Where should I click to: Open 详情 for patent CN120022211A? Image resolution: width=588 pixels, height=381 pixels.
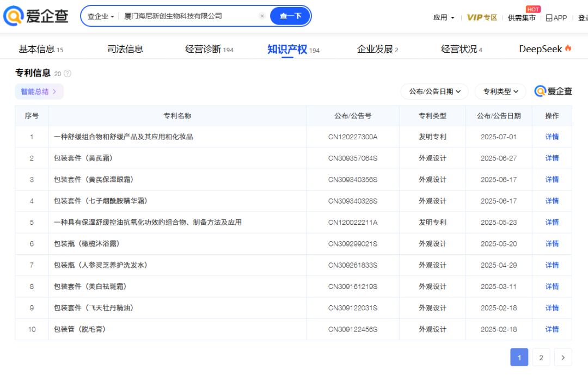pyautogui.click(x=552, y=223)
